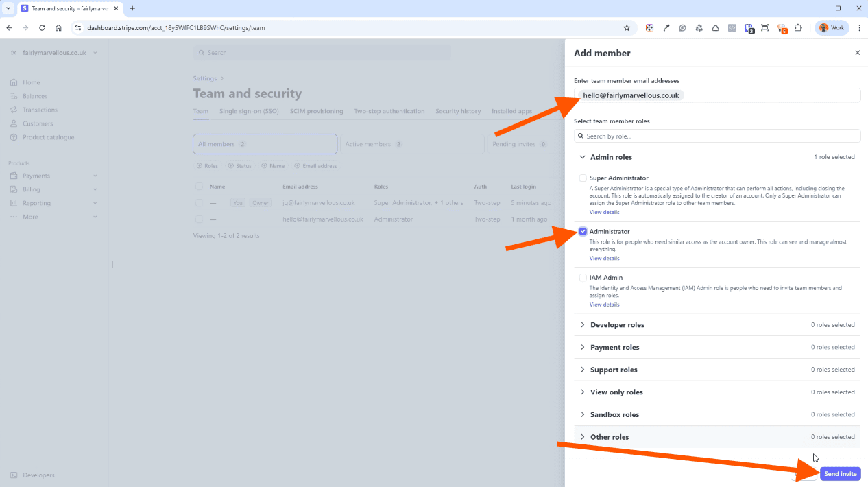
Task: Click the Search by role field
Action: 717,136
